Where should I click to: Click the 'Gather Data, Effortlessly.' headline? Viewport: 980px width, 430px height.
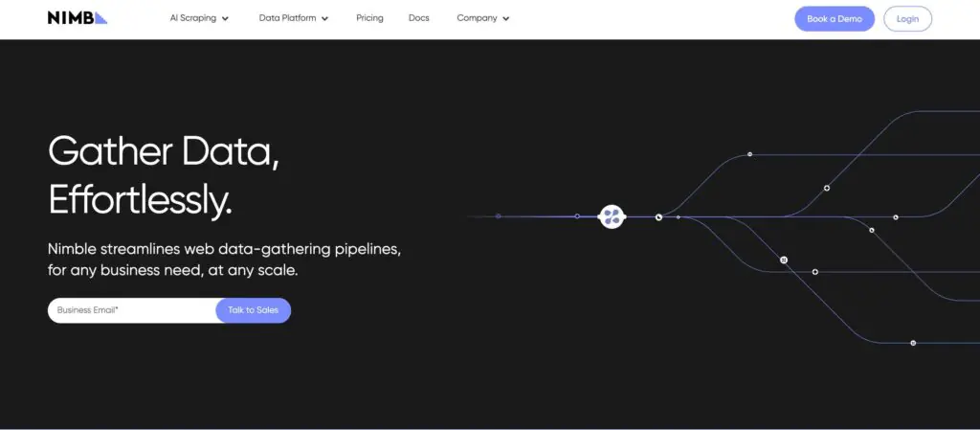(164, 175)
